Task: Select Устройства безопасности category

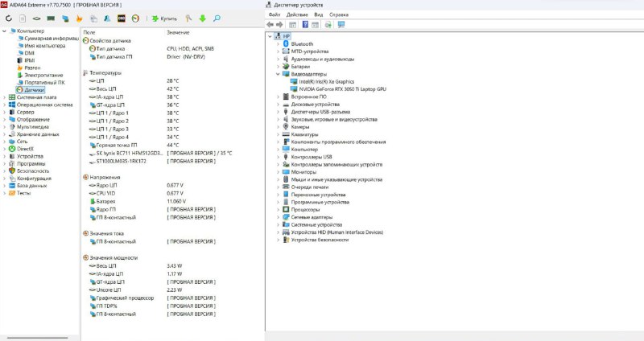Action: tap(320, 240)
